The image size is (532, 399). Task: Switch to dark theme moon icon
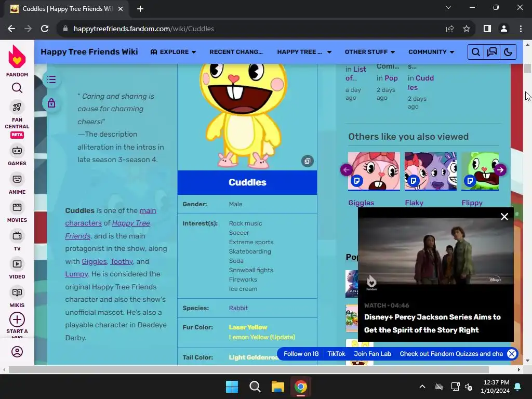click(x=508, y=52)
